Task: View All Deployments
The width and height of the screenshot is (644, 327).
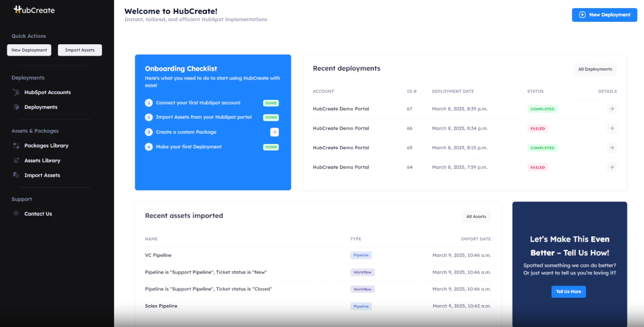Action: tap(595, 69)
